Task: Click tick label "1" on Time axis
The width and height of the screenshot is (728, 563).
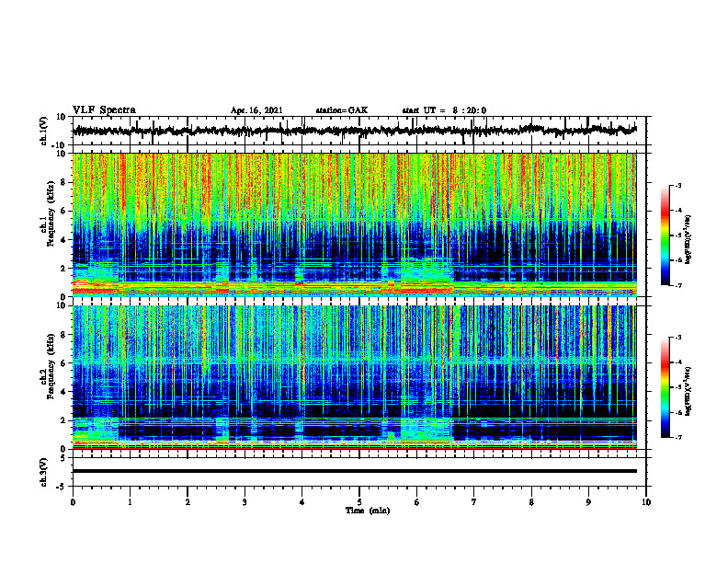Action: point(130,502)
